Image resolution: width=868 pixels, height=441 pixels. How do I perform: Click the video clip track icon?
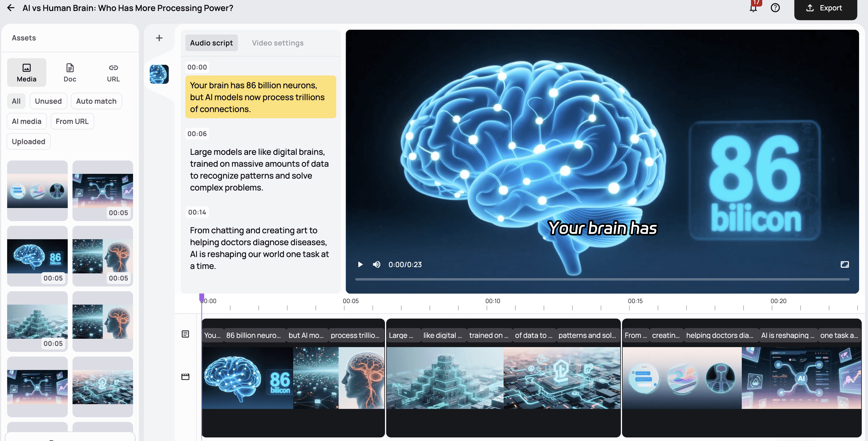[x=185, y=377]
